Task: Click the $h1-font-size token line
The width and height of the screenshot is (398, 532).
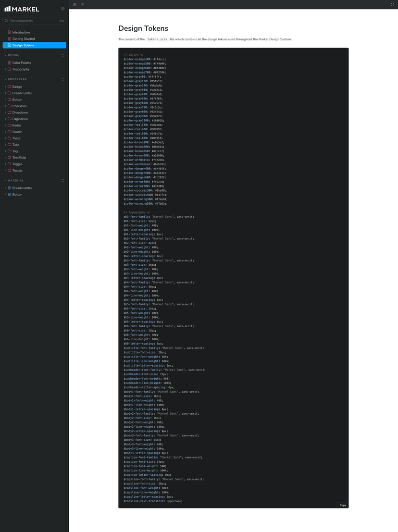Action: coord(140,221)
